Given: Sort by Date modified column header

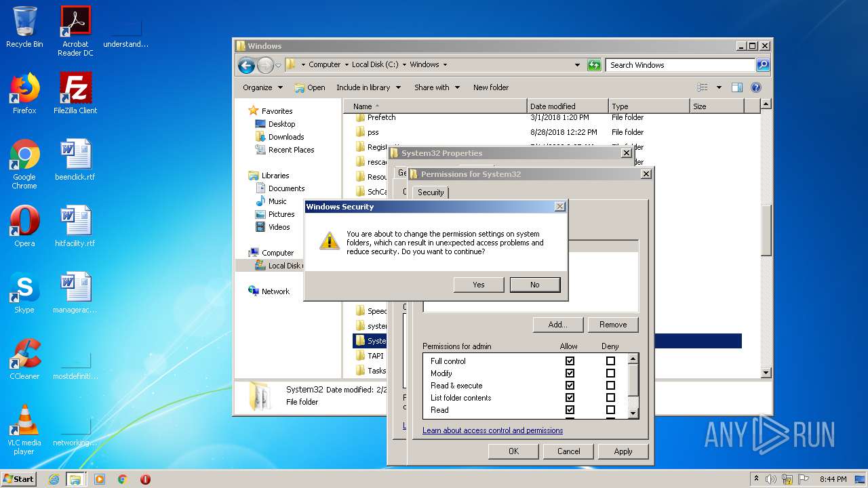Looking at the screenshot, I should pos(567,106).
